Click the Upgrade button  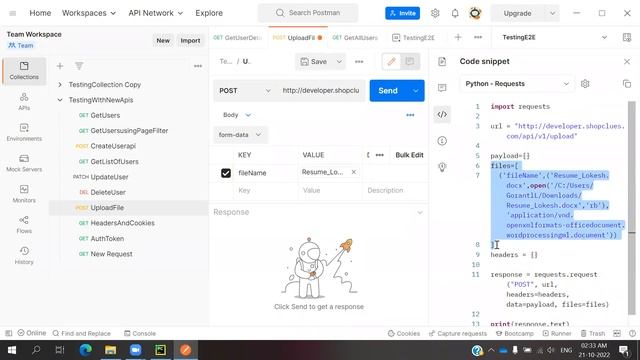[x=518, y=13]
